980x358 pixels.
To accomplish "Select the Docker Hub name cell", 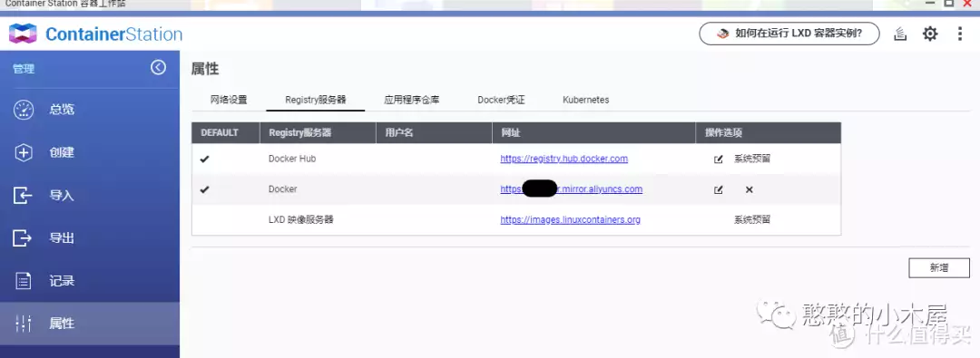I will click(292, 159).
